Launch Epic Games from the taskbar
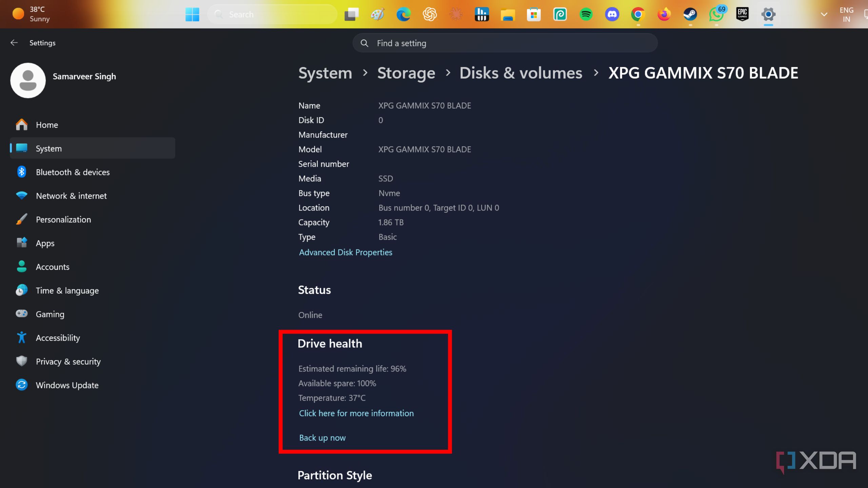This screenshot has height=488, width=868. pyautogui.click(x=742, y=14)
